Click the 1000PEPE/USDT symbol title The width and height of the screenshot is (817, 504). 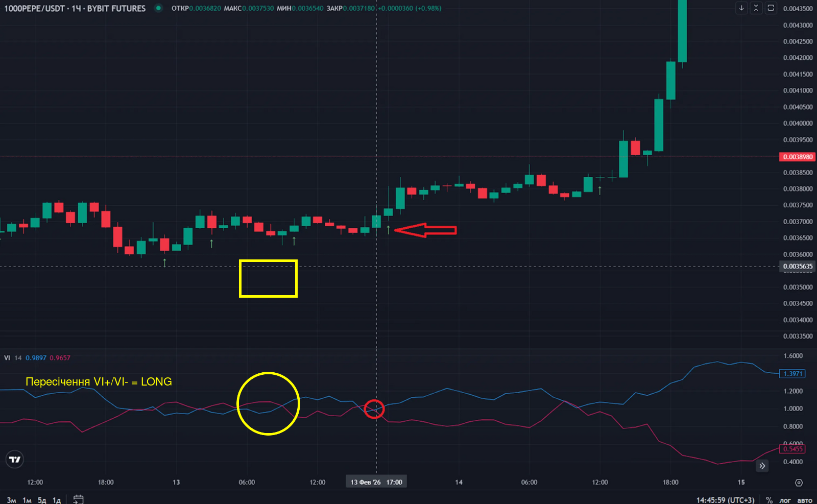click(75, 8)
